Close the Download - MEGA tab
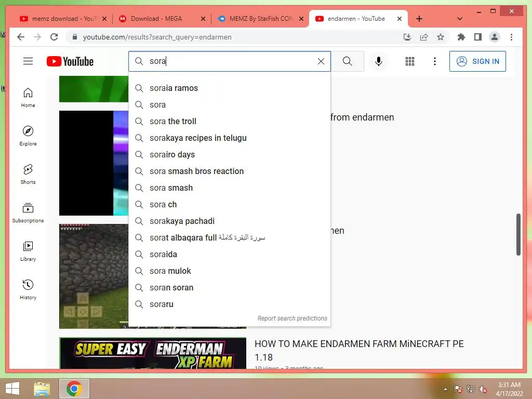Screen dimensions: 532x399 pyautogui.click(x=203, y=19)
